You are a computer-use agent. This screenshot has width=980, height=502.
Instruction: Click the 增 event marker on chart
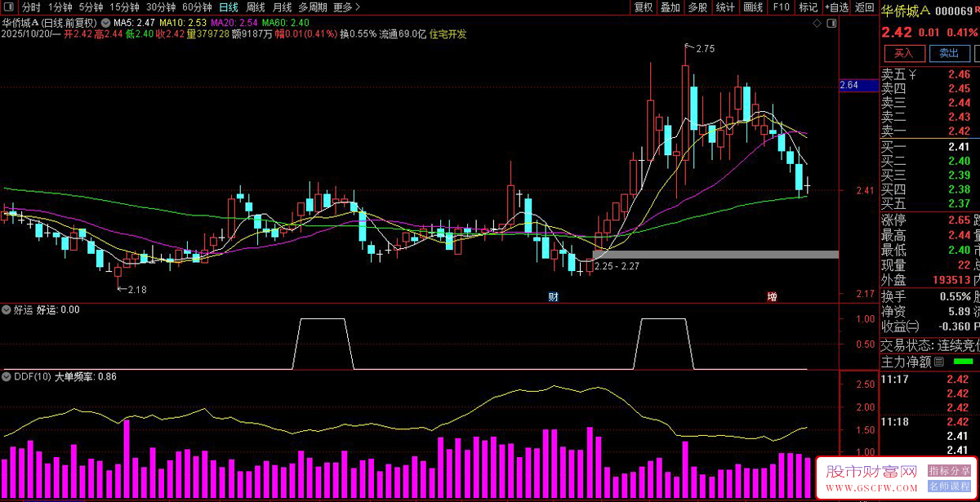(772, 297)
